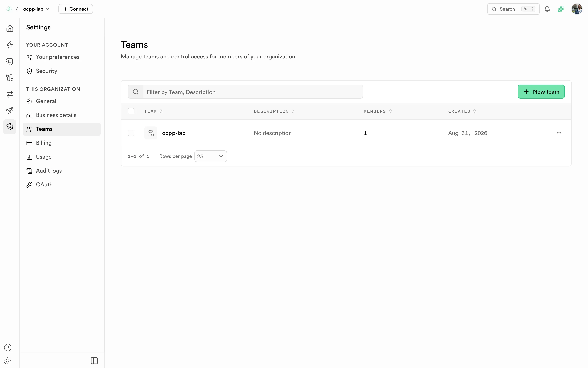Screen dimensions: 588x368
Task: Open the Usage settings page
Action: [x=62, y=157]
